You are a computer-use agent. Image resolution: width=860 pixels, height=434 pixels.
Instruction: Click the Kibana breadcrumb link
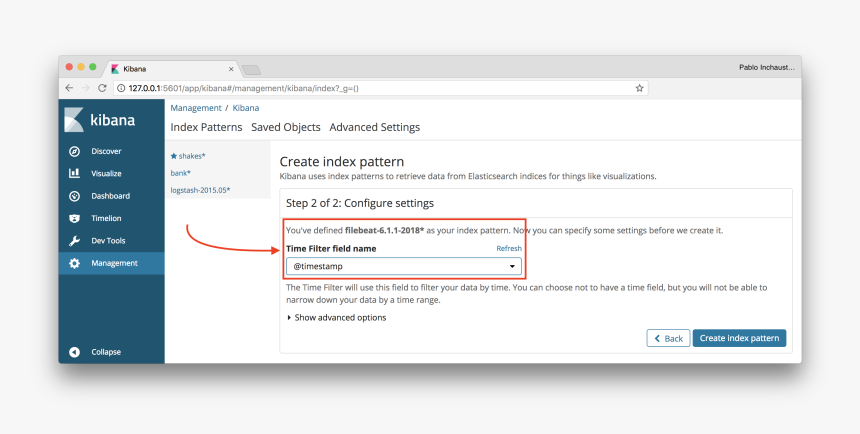246,108
